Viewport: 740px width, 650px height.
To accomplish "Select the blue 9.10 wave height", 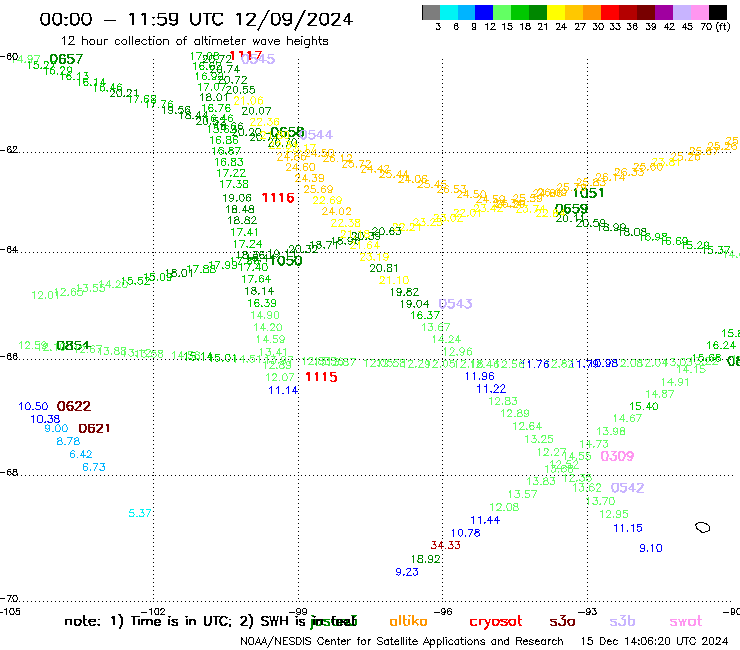I will (x=651, y=548).
